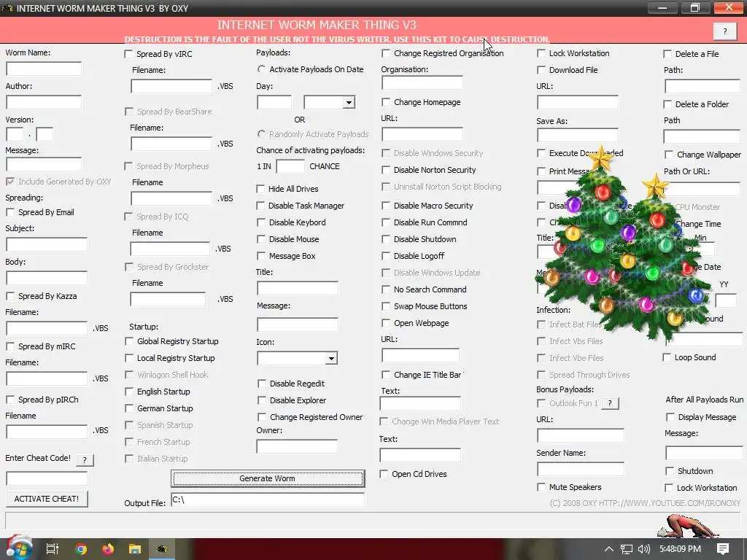
Task: Launch Google Chrome from the taskbar
Action: [x=81, y=549]
